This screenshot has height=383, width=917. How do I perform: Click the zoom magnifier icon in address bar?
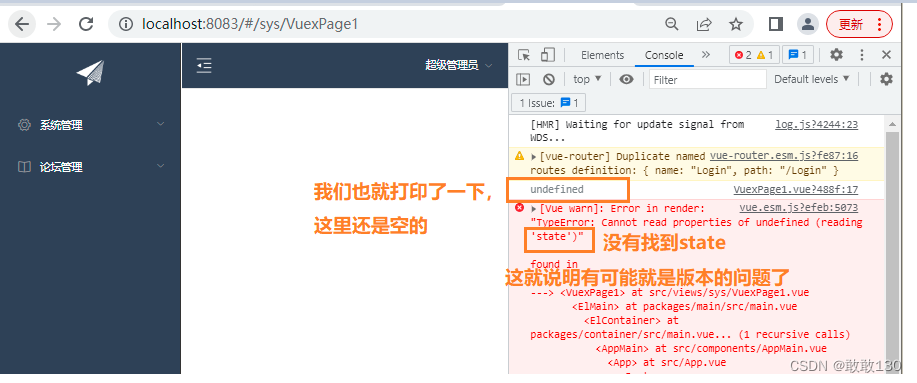click(673, 24)
